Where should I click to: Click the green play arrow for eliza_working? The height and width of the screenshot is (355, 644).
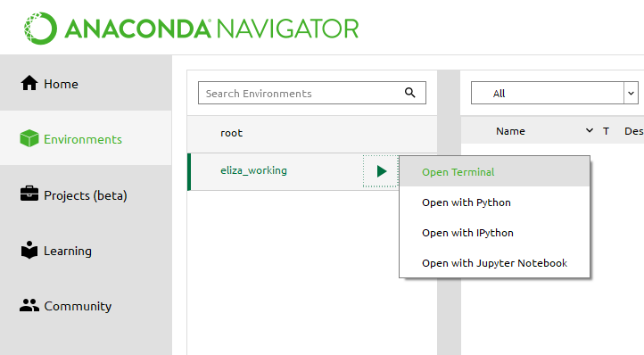click(x=382, y=171)
